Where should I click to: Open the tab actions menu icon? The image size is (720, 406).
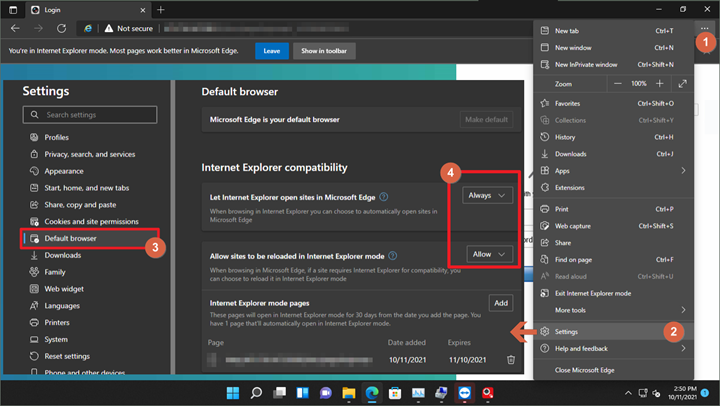[x=13, y=10]
